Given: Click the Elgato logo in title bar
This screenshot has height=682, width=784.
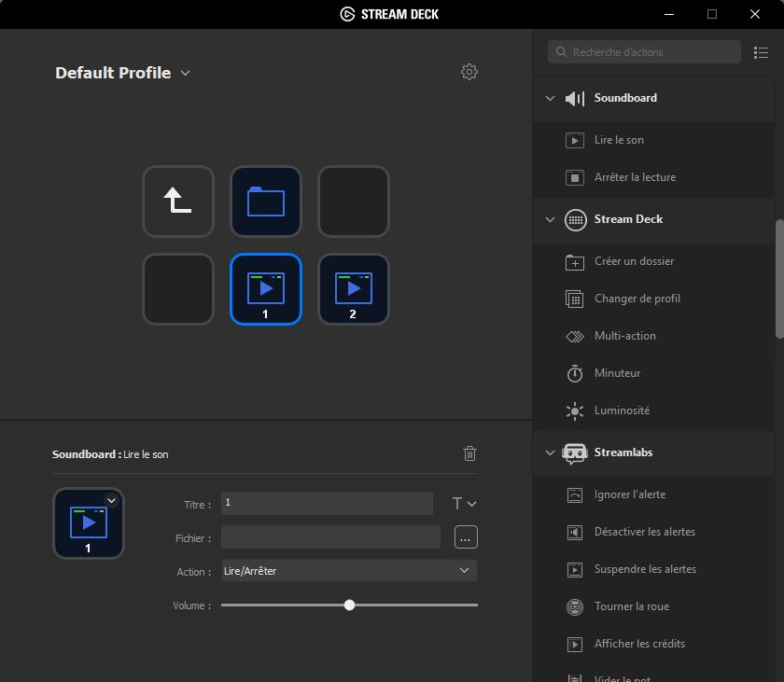Looking at the screenshot, I should (347, 14).
